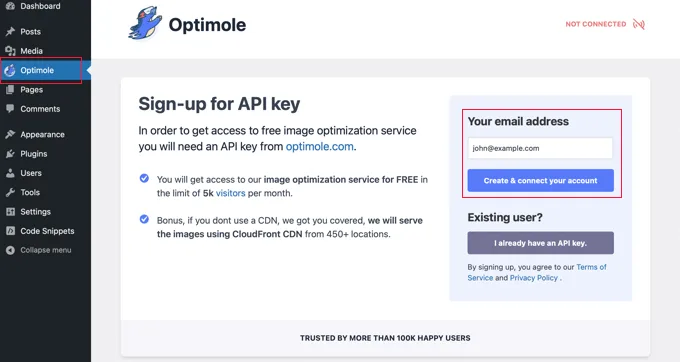Open the Privacy Policy link
Screen dimensions: 680x362
click(534, 278)
